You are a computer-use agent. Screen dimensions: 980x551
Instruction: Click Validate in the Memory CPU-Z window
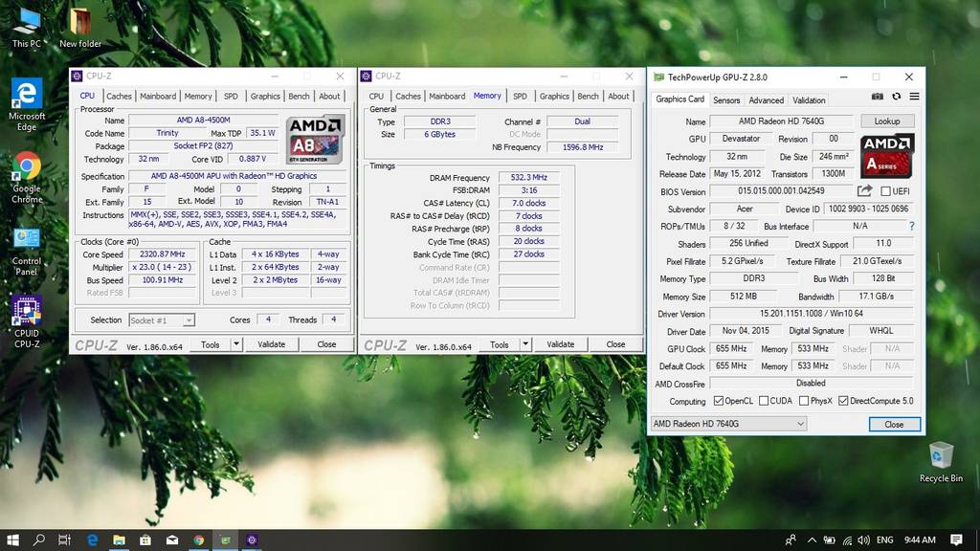[560, 344]
